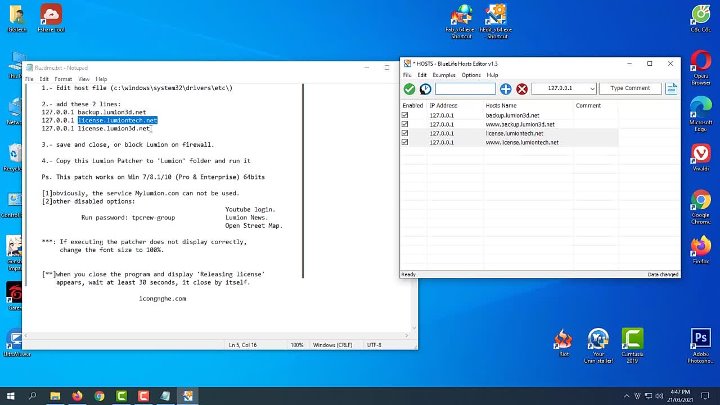Viewport: 720px width, 405px height.
Task: Open Examples menu in Hosts Editor
Action: click(x=444, y=75)
